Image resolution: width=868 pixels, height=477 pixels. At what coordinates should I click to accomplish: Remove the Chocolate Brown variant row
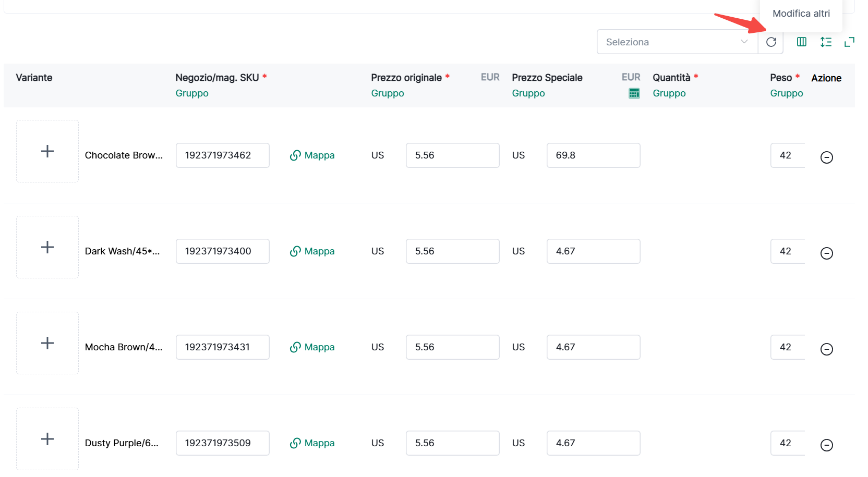click(826, 157)
